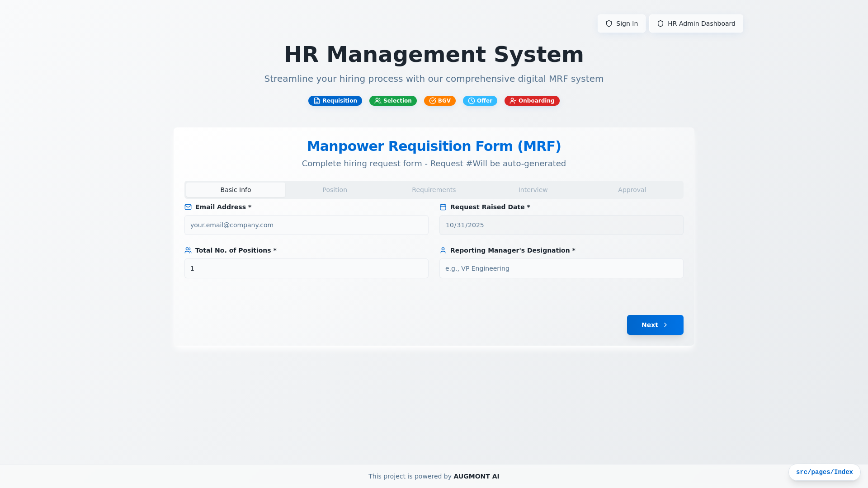Viewport: 868px width, 488px height.
Task: Click the Offer stage badge
Action: pos(480,101)
